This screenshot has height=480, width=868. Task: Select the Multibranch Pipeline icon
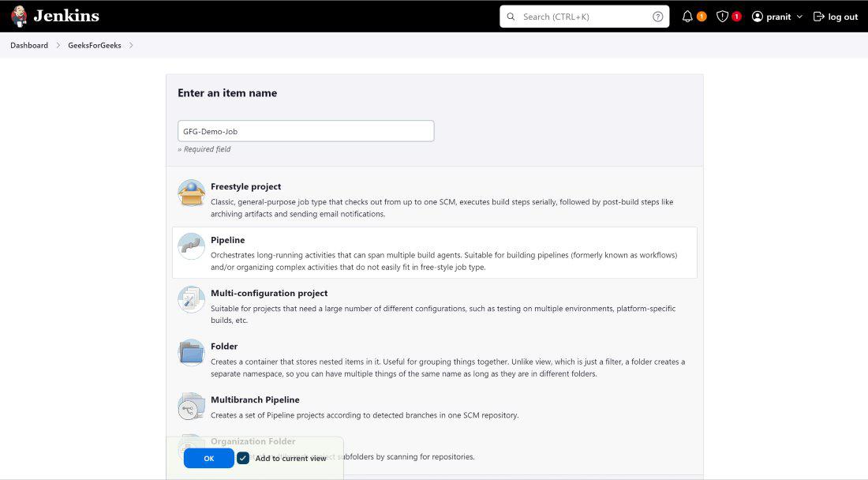191,406
